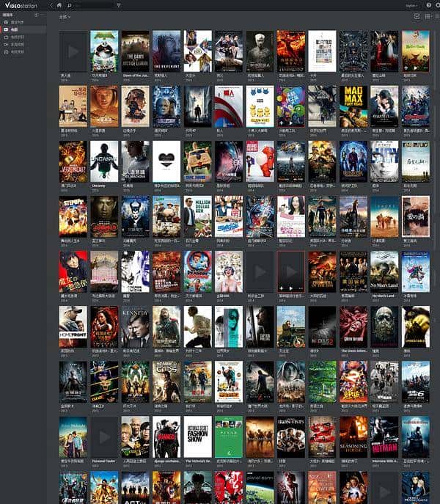The width and height of the screenshot is (440, 504).
Task: Open the Million Dollar Arm poster
Action: (x=198, y=216)
